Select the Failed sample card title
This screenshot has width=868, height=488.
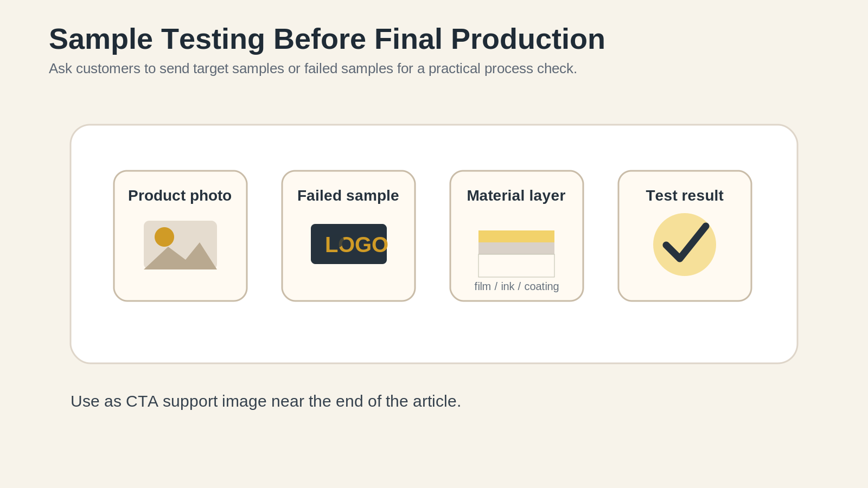point(348,196)
